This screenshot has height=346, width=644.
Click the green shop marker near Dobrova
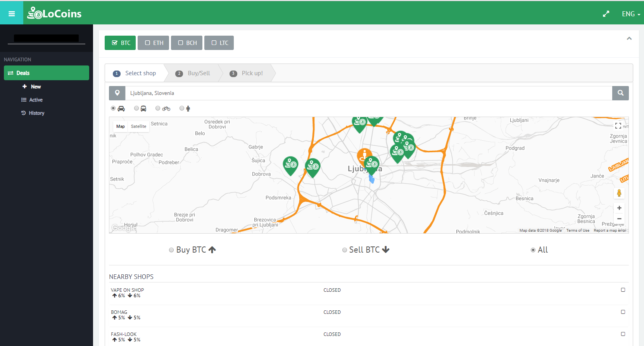290,165
